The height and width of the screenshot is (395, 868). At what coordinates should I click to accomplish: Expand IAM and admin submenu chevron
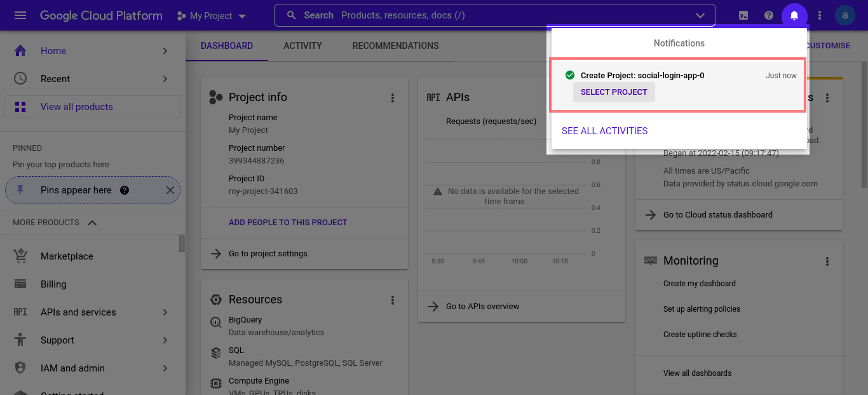(165, 368)
